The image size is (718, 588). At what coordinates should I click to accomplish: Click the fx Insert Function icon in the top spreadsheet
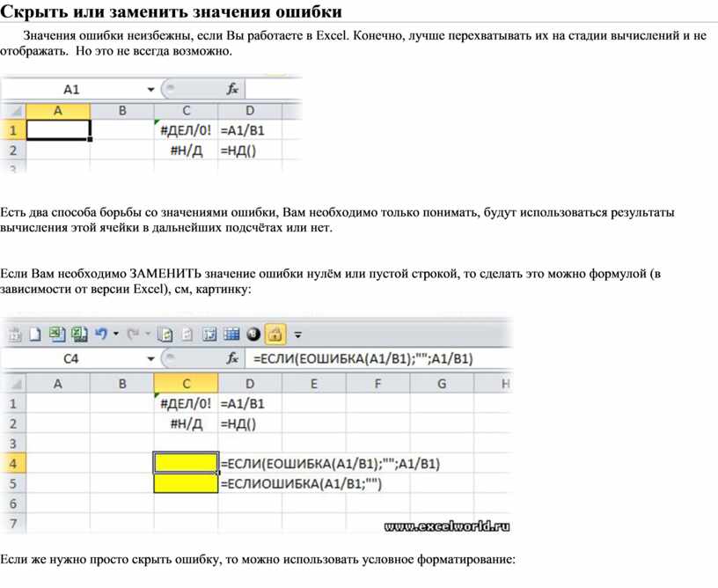232,89
